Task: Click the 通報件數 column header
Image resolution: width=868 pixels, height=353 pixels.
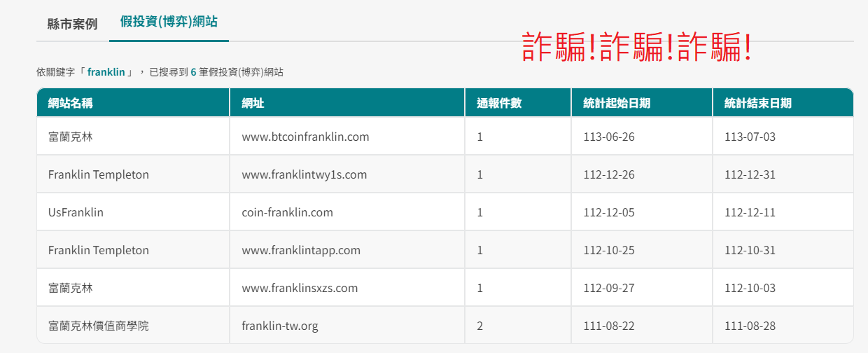Action: point(499,103)
